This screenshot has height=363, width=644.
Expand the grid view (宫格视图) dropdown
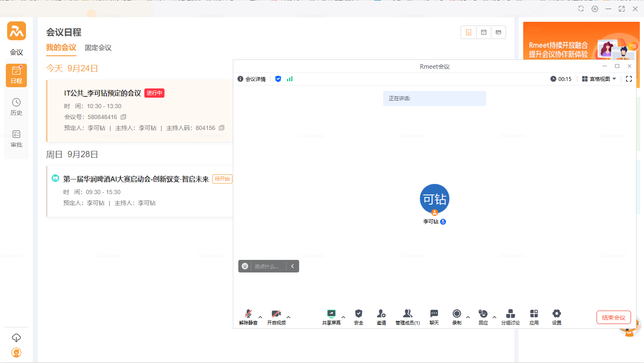click(599, 79)
